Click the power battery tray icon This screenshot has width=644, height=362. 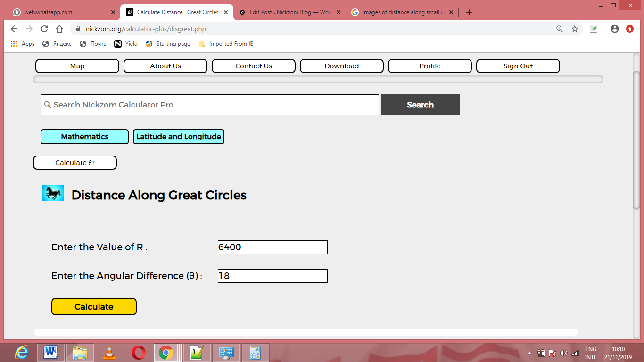(542, 353)
